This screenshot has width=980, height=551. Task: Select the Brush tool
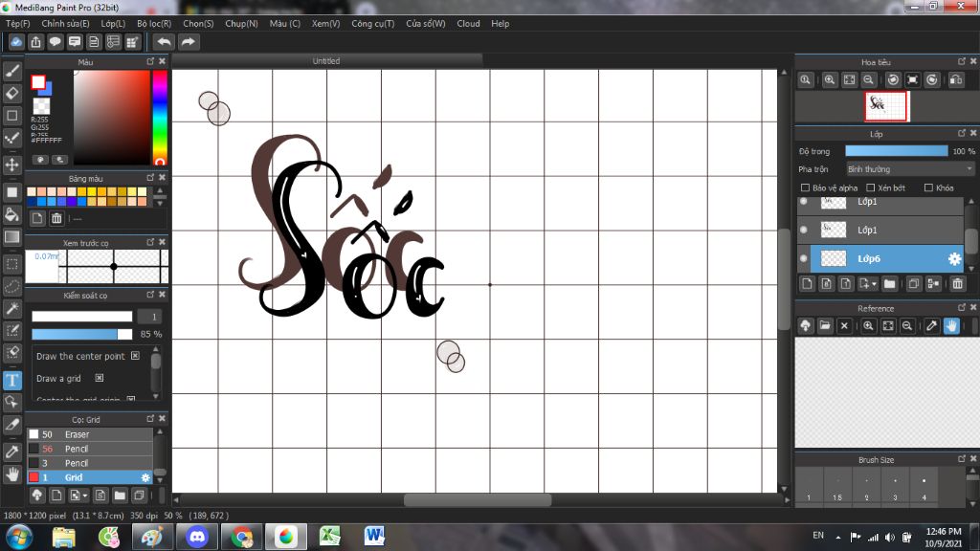point(11,71)
